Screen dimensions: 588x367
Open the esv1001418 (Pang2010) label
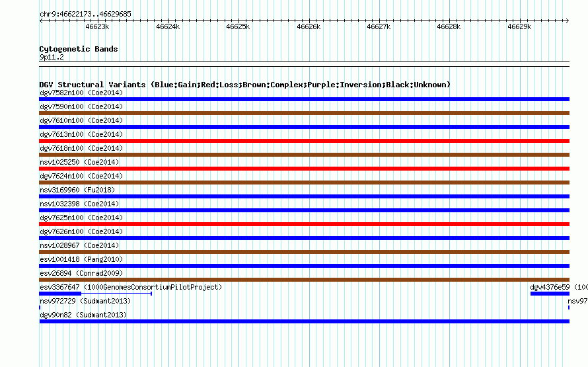81,259
